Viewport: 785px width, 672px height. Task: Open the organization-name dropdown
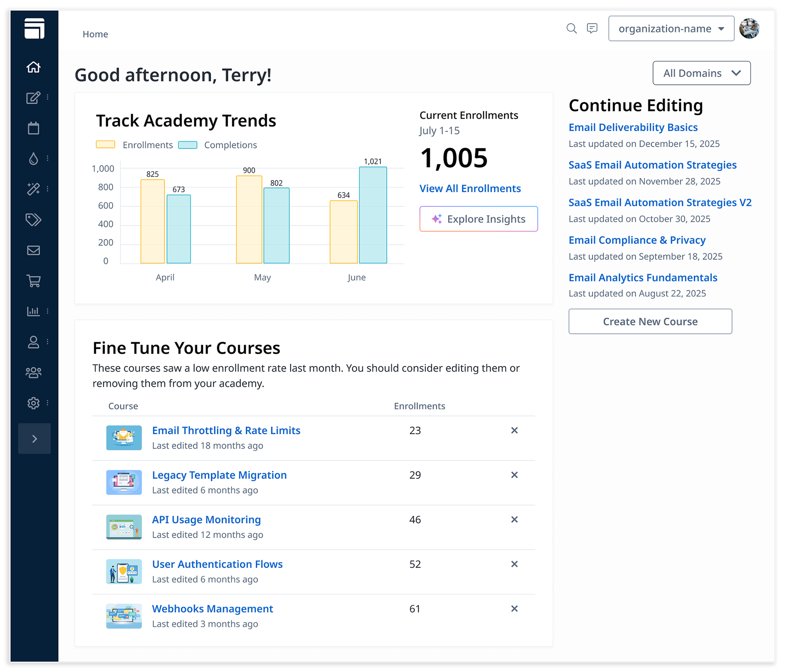[x=671, y=29]
